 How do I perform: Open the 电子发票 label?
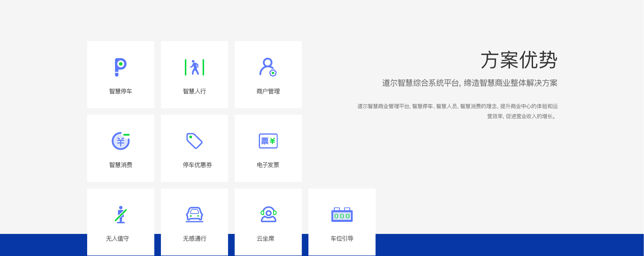pyautogui.click(x=268, y=165)
